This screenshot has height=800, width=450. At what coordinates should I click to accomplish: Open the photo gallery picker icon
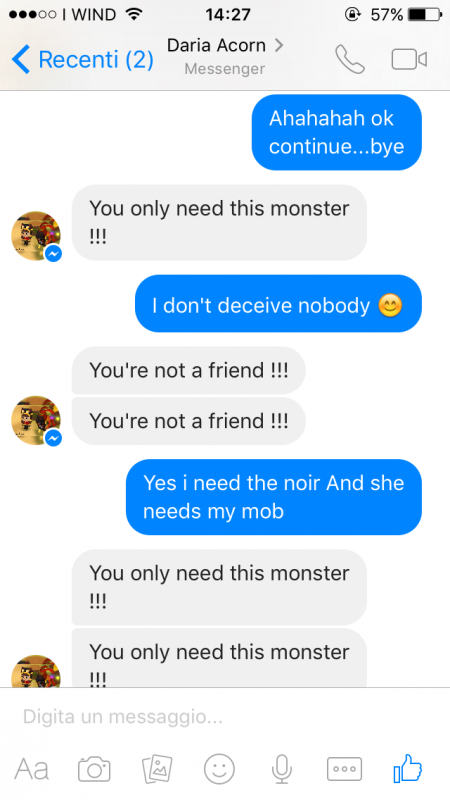(157, 769)
